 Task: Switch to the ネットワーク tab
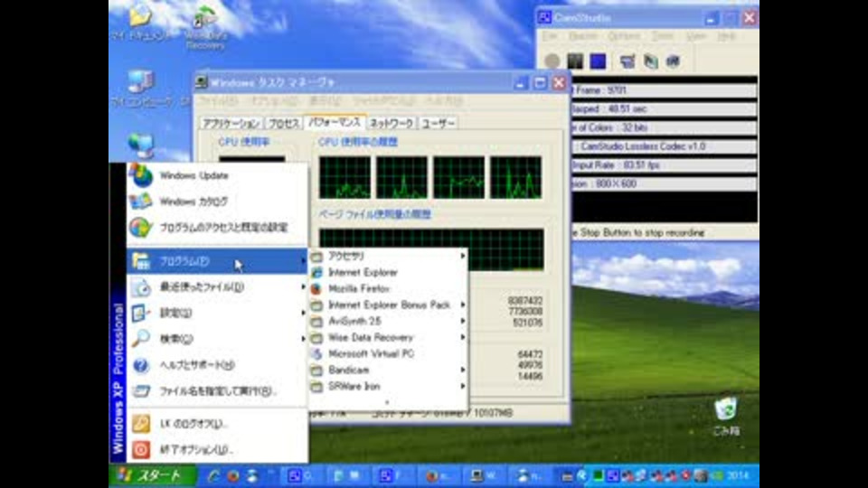coord(392,124)
